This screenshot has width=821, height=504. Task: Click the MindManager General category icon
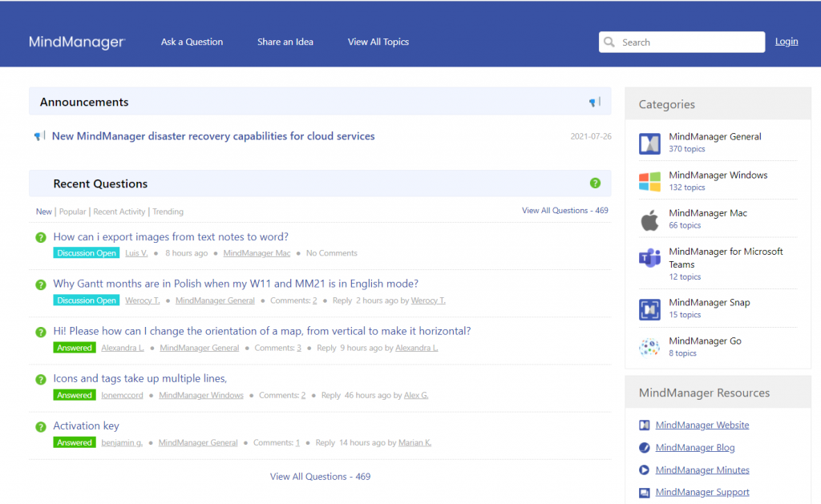[x=649, y=143]
